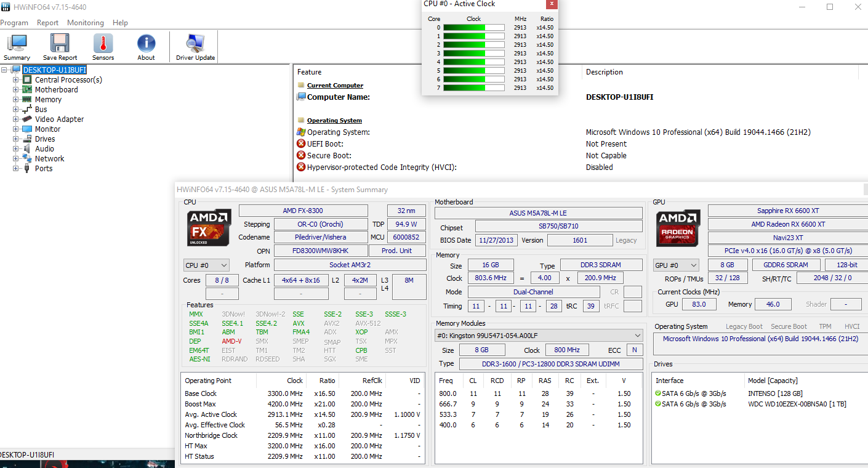Select the Motherboard tree icon
The image size is (868, 468).
coord(27,89)
